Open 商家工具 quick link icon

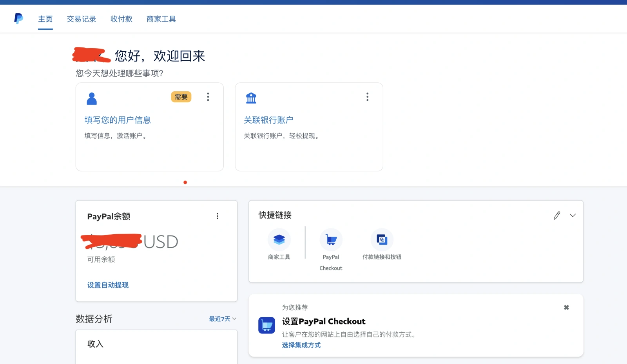coord(279,239)
